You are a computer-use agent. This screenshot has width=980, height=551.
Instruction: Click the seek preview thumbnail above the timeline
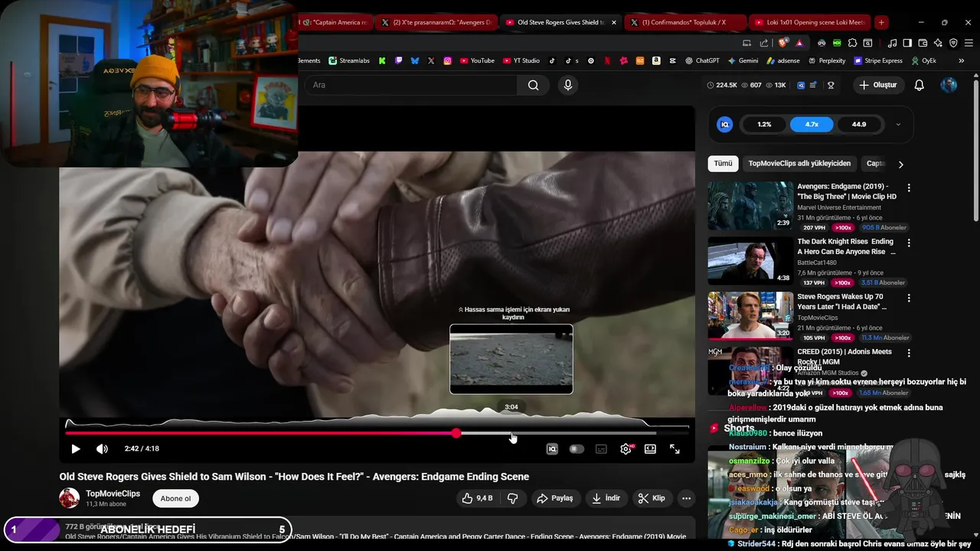(511, 359)
